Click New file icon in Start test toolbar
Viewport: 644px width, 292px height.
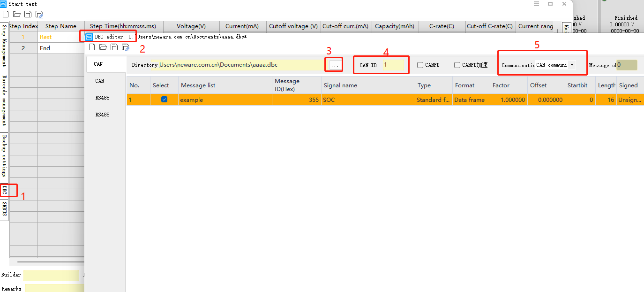coord(6,15)
